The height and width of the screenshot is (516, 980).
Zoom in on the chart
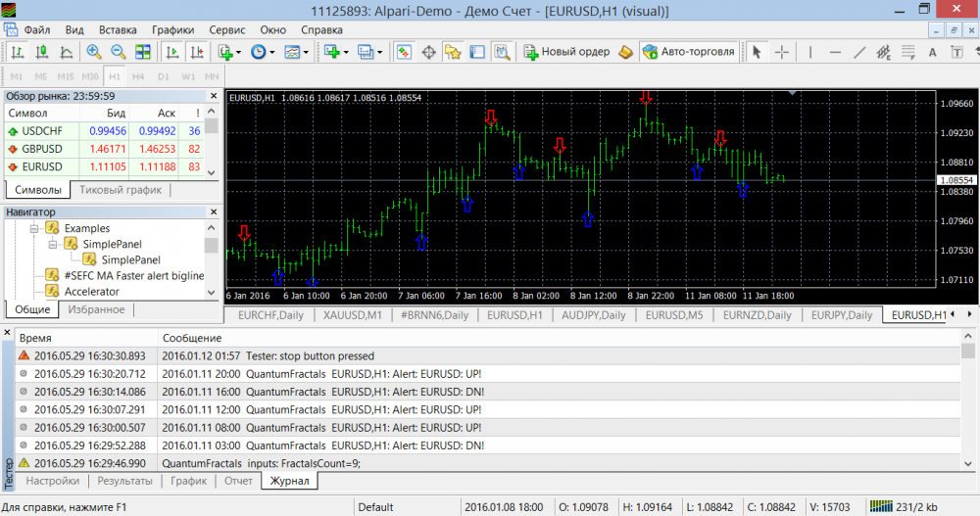pos(94,52)
